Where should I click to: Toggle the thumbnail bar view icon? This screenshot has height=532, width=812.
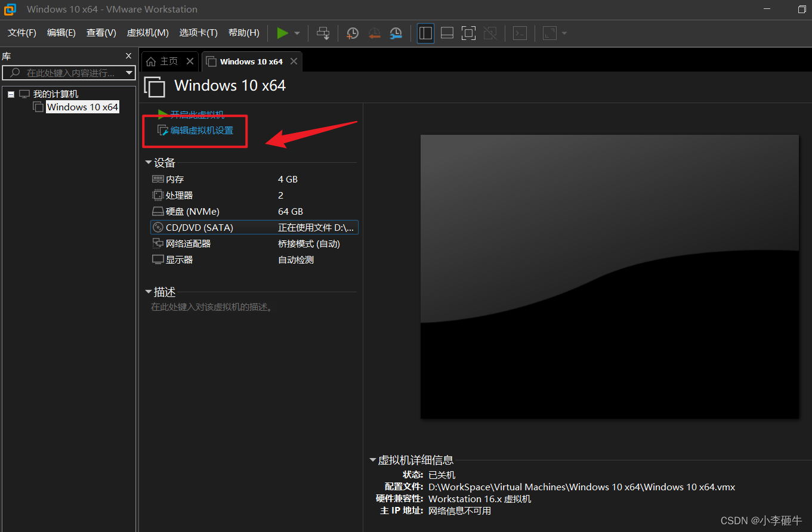(447, 33)
